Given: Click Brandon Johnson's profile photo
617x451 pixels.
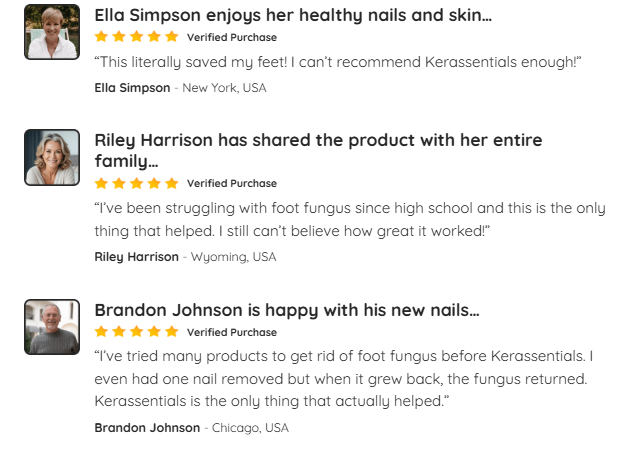Looking at the screenshot, I should (51, 327).
